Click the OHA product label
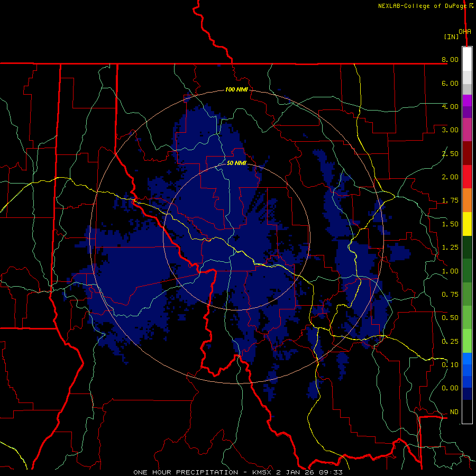This screenshot has width=476, height=476. point(465,31)
